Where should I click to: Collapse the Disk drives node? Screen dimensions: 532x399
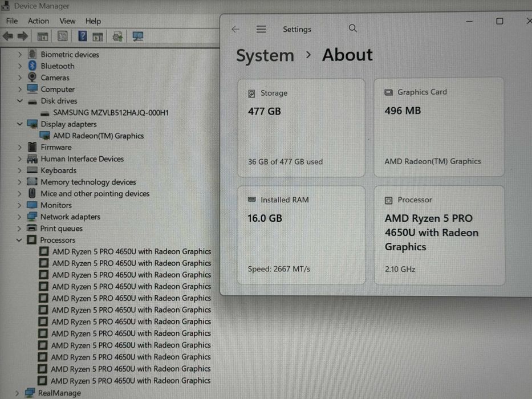click(x=19, y=101)
